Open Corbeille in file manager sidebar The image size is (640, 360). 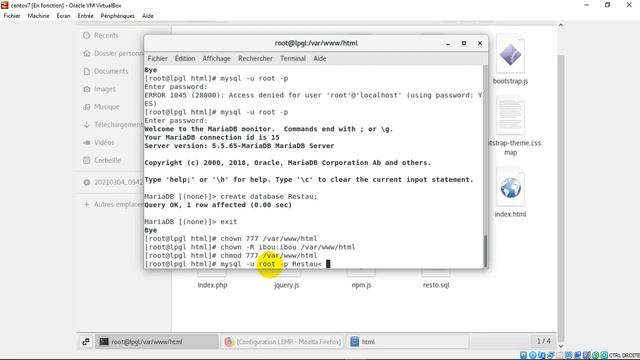(102, 160)
